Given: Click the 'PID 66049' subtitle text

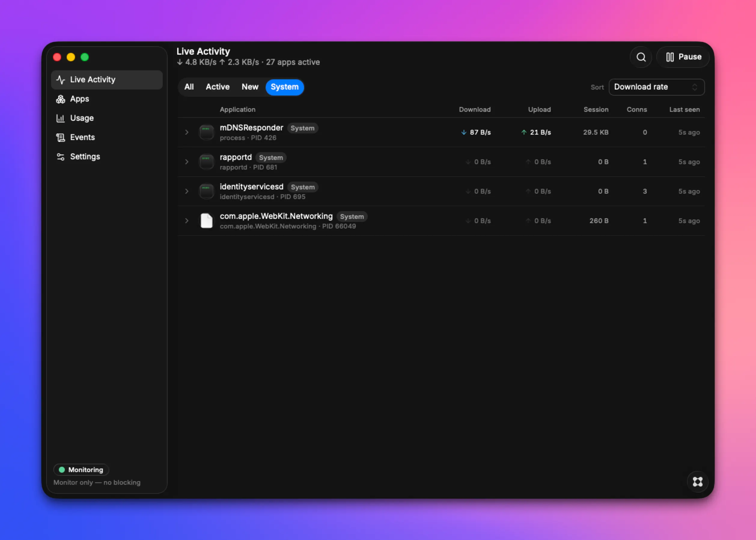Looking at the screenshot, I should click(339, 226).
